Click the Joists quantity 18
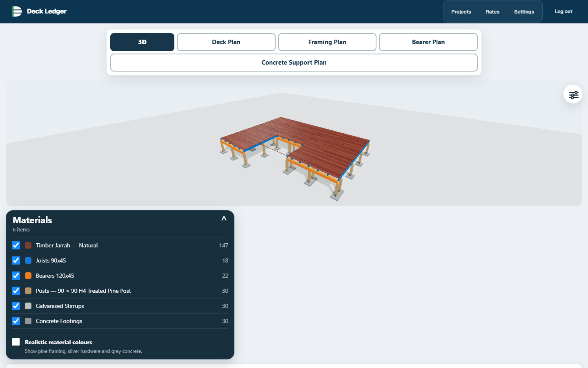 [x=225, y=260]
